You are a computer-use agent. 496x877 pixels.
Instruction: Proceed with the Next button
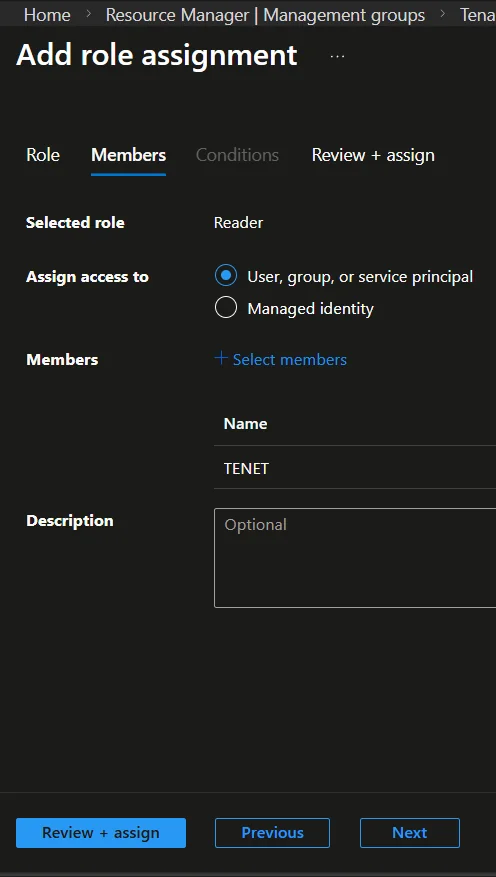click(410, 833)
